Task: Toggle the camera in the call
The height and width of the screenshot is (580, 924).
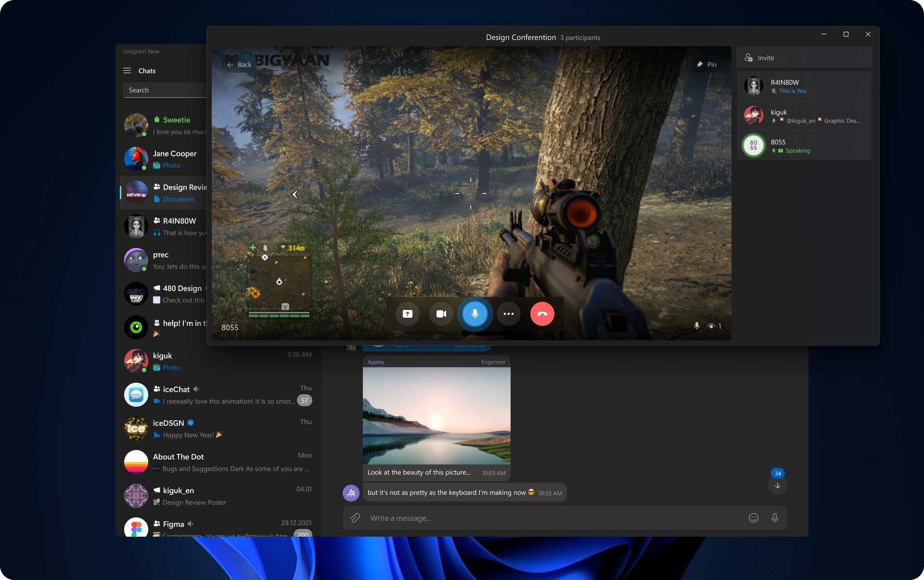Action: (441, 314)
